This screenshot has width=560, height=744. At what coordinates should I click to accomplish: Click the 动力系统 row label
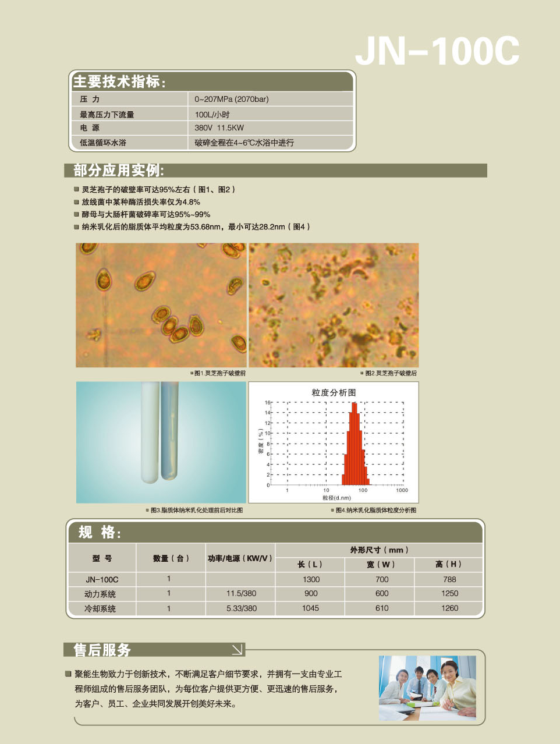click(100, 594)
